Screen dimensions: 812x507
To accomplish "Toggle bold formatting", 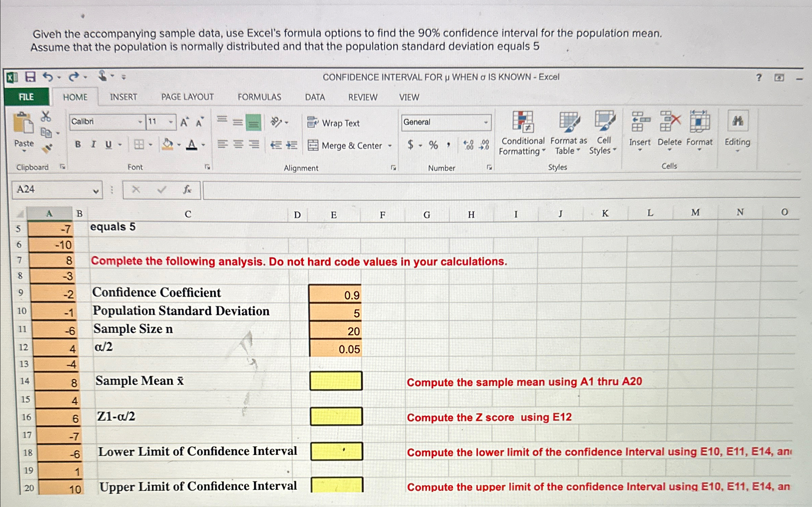I will (78, 144).
